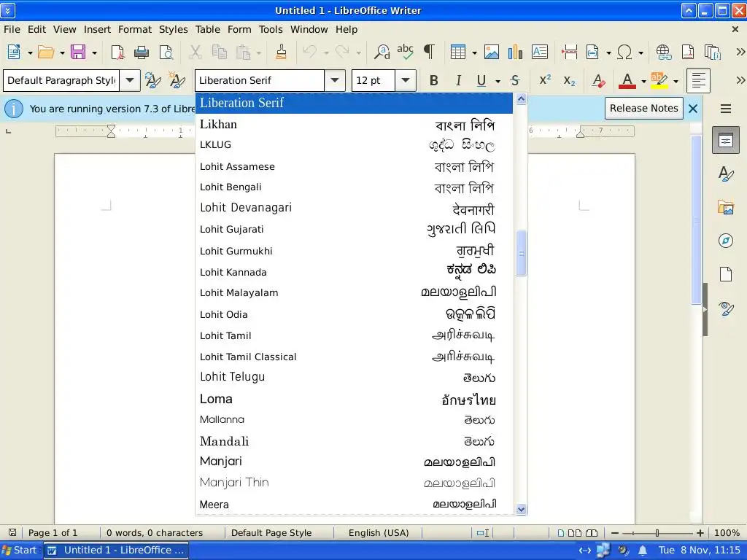Open the recent documents dropdown arrow

(x=62, y=52)
